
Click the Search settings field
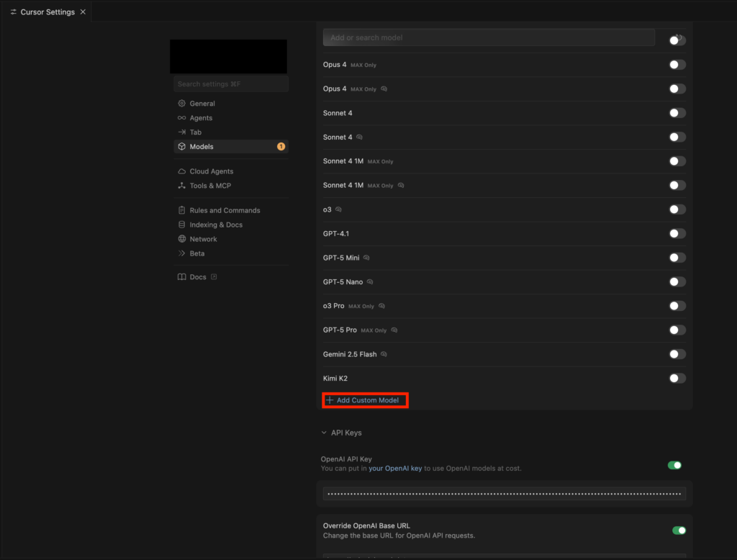(x=230, y=84)
